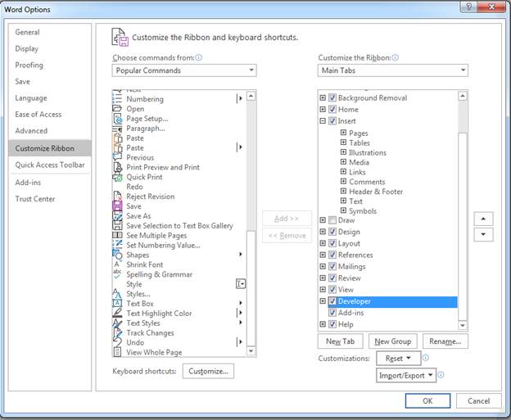
Task: Click the Text Styles icon
Action: point(117,323)
